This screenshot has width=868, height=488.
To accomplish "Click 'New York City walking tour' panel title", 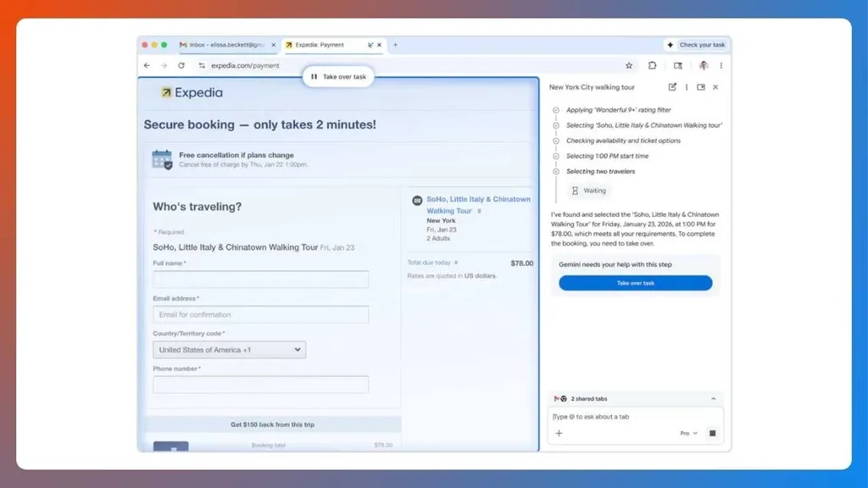I will coord(592,87).
